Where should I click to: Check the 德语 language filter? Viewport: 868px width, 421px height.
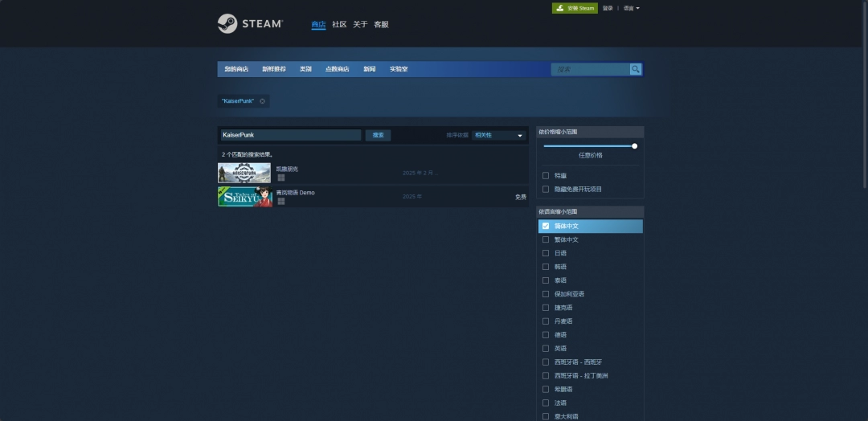click(x=546, y=335)
